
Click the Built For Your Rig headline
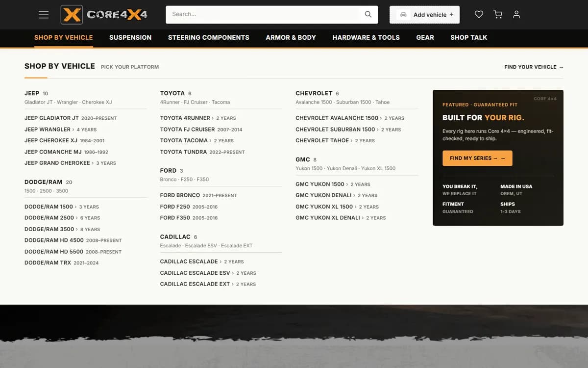483,117
